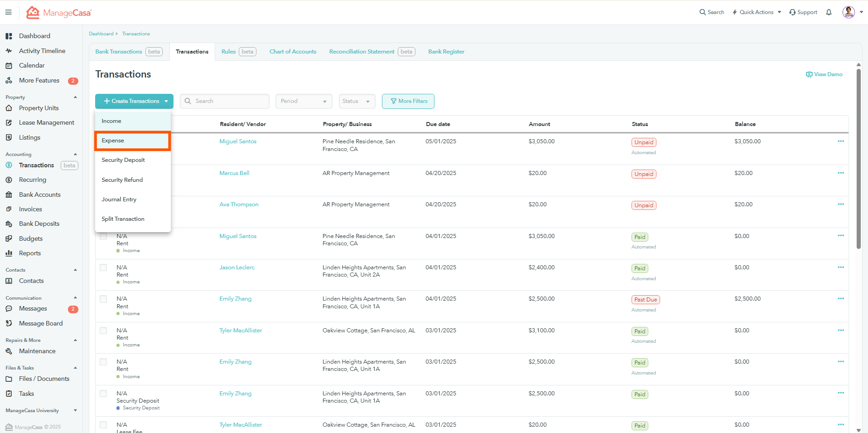The height and width of the screenshot is (433, 868).
Task: Collapse the Accounting sidebar section
Action: pyautogui.click(x=75, y=155)
